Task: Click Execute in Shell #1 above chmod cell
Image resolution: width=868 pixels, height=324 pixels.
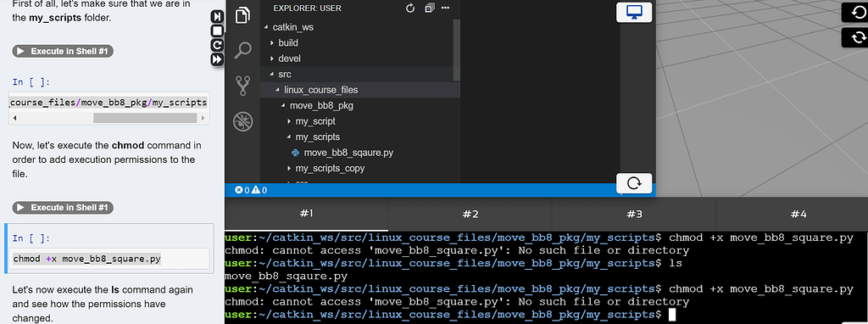Action: (x=63, y=208)
